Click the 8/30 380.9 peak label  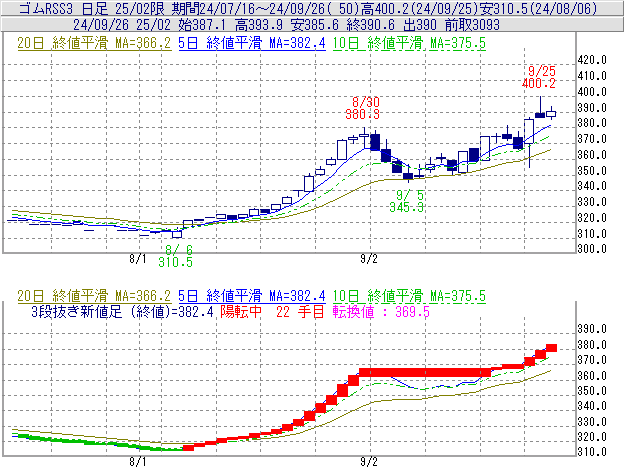(x=363, y=108)
